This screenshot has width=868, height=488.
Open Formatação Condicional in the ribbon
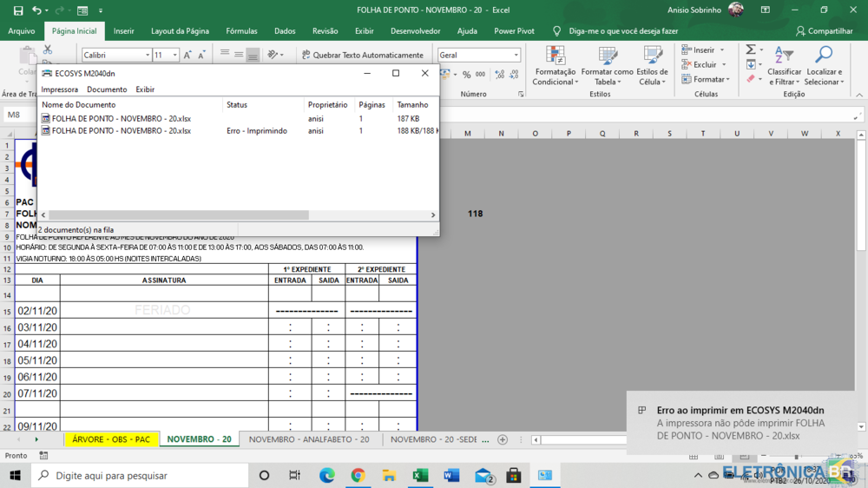pyautogui.click(x=555, y=65)
